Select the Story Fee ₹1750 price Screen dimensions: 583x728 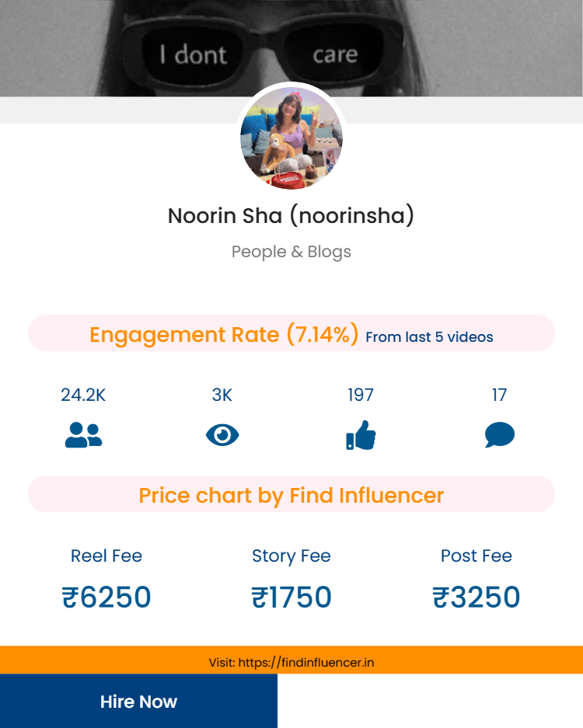click(x=291, y=597)
